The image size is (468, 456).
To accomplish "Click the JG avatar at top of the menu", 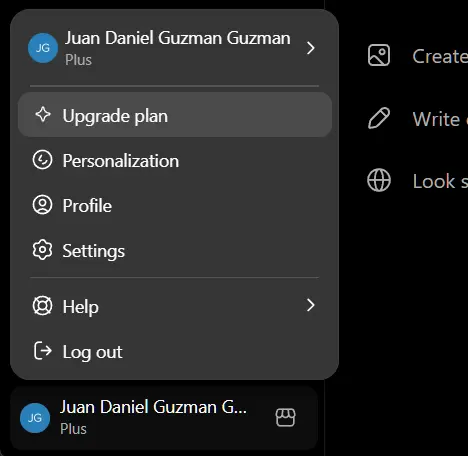I will click(x=43, y=48).
